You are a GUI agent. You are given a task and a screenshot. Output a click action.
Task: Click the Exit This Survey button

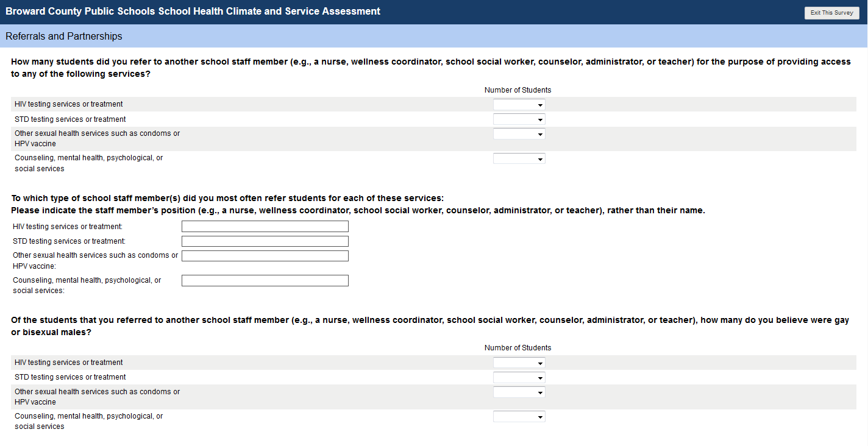coord(831,13)
